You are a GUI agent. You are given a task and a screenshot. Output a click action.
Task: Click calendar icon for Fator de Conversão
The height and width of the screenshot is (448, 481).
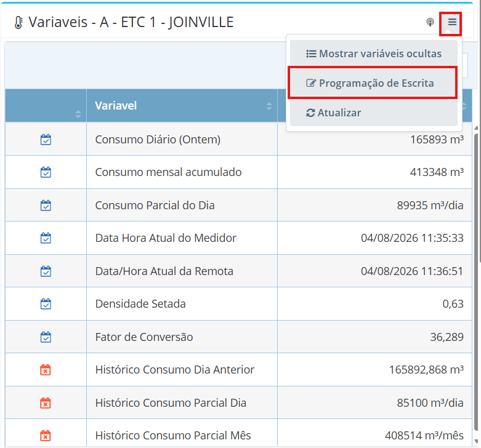pyautogui.click(x=46, y=337)
